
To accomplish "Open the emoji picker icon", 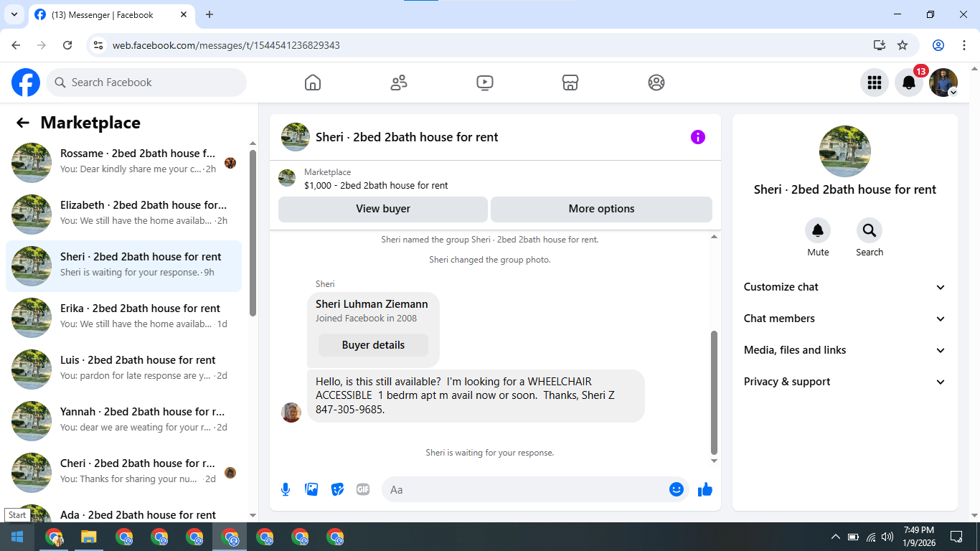I will (677, 489).
